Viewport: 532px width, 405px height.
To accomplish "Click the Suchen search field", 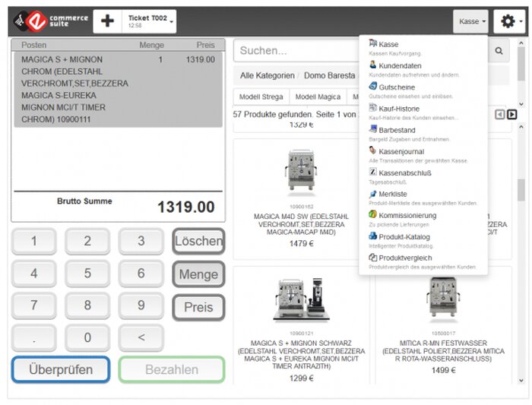I will (x=296, y=51).
